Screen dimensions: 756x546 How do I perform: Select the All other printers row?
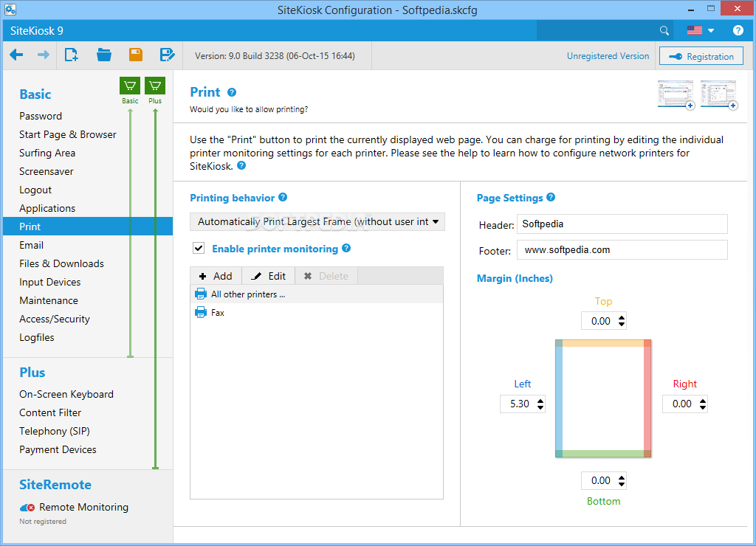[317, 294]
